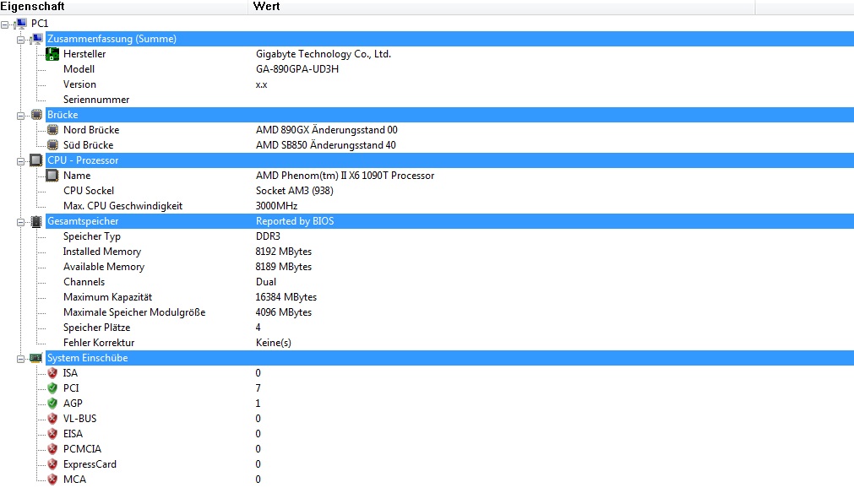Click the Nord Brücke chip icon
The image size is (854, 504).
click(52, 130)
